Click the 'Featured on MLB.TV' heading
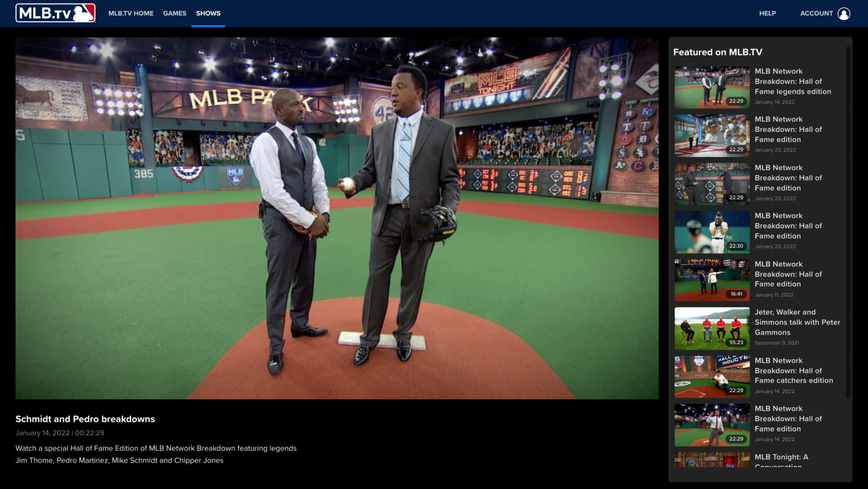 tap(718, 52)
